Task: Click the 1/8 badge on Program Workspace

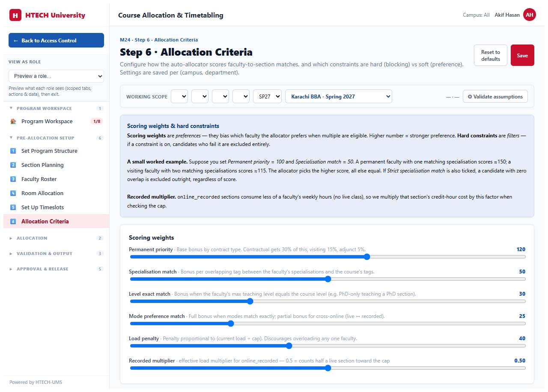Action: (x=97, y=121)
